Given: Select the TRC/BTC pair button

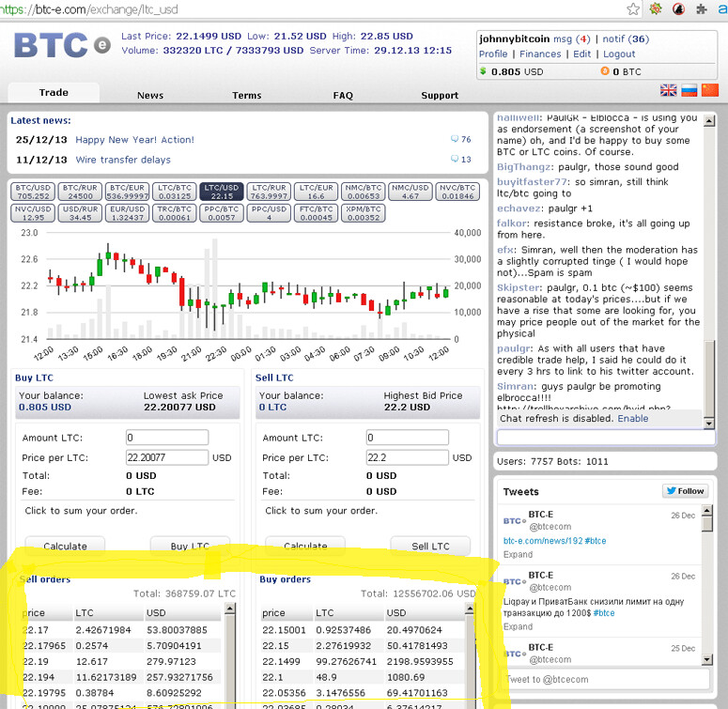Looking at the screenshot, I should (x=175, y=213).
